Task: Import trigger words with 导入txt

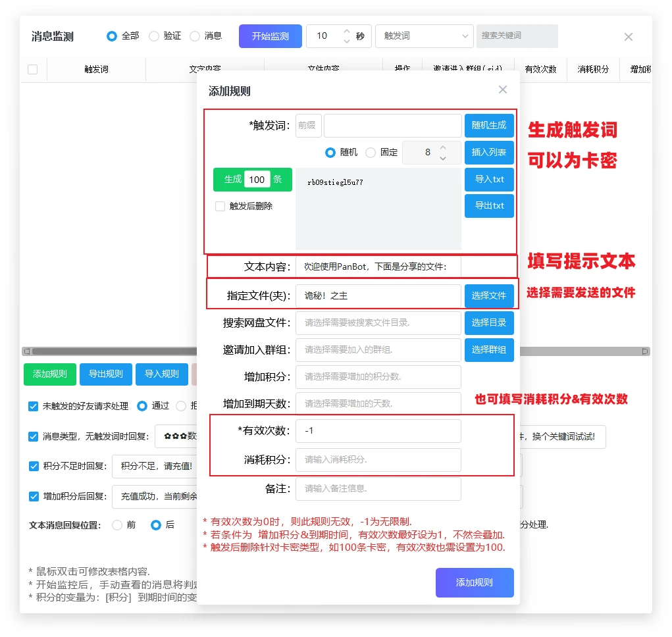Action: click(489, 180)
